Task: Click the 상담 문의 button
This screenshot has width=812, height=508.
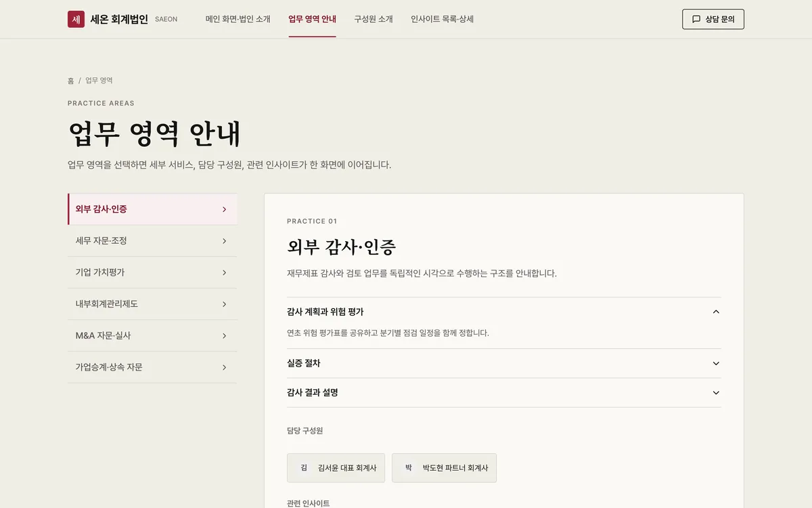Action: 713,19
